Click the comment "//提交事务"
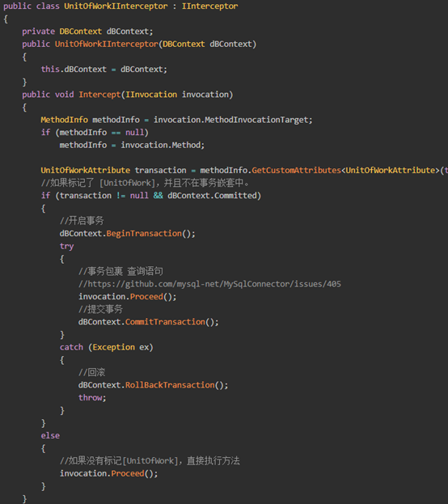The width and height of the screenshot is (448, 504). pyautogui.click(x=100, y=309)
